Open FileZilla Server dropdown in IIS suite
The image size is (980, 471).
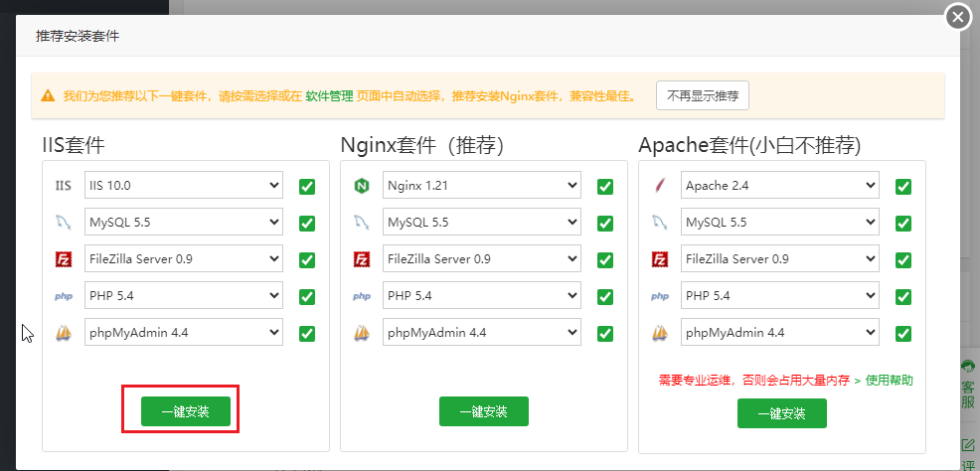tap(184, 258)
